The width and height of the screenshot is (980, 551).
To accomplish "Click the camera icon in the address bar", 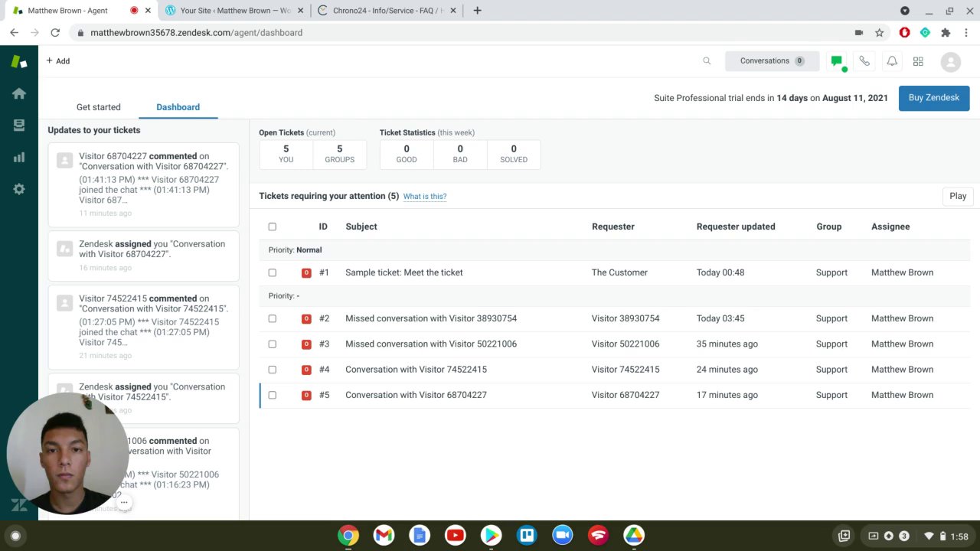I will click(859, 33).
